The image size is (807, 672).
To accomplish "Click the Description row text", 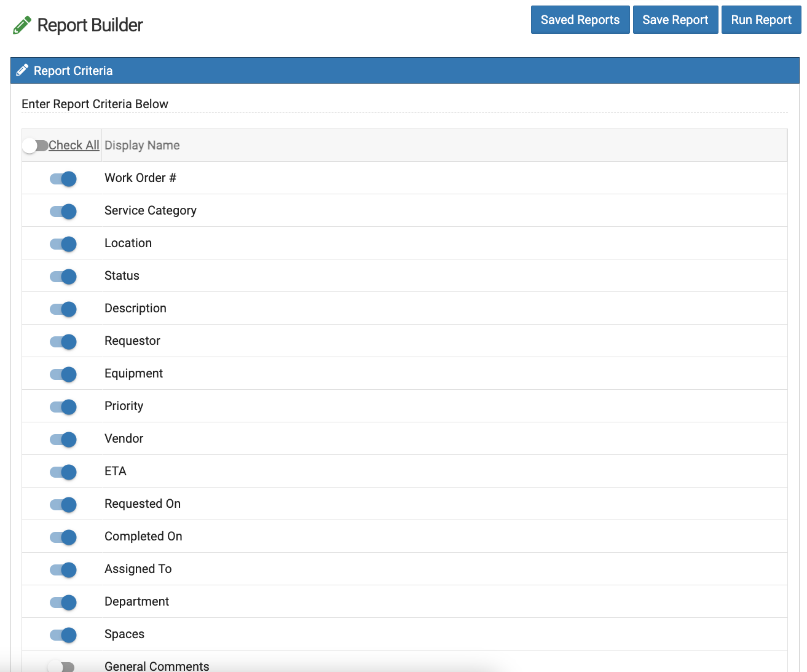I will [135, 308].
